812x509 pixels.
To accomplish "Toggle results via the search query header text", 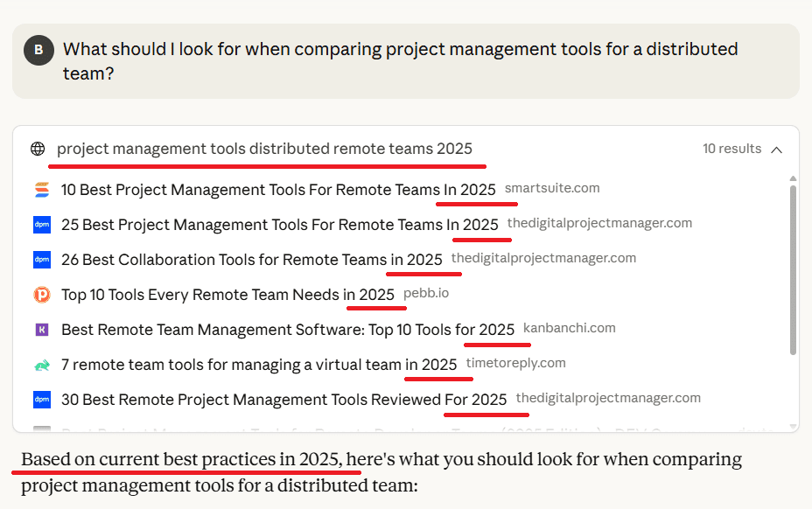I will point(264,149).
